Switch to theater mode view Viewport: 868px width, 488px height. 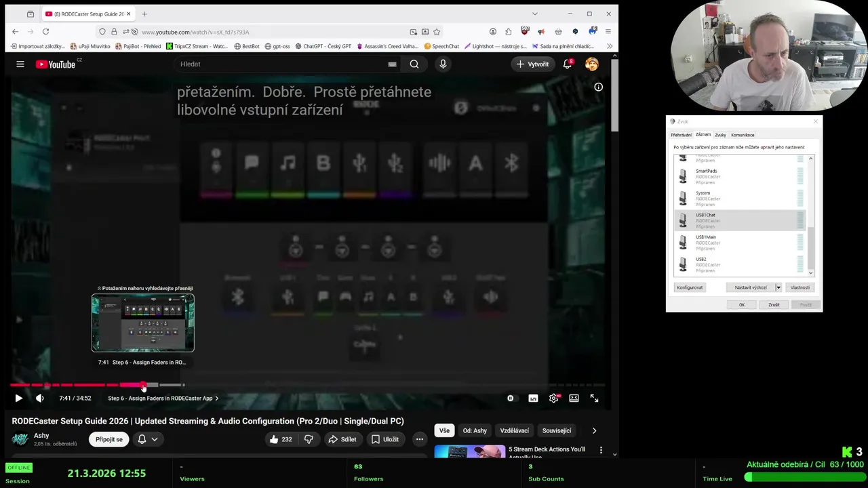coord(574,399)
